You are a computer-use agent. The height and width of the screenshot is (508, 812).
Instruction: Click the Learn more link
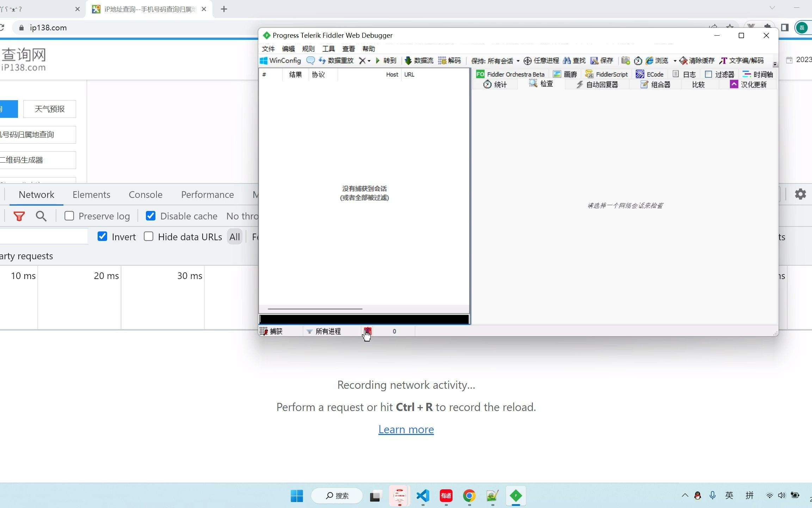[406, 429]
